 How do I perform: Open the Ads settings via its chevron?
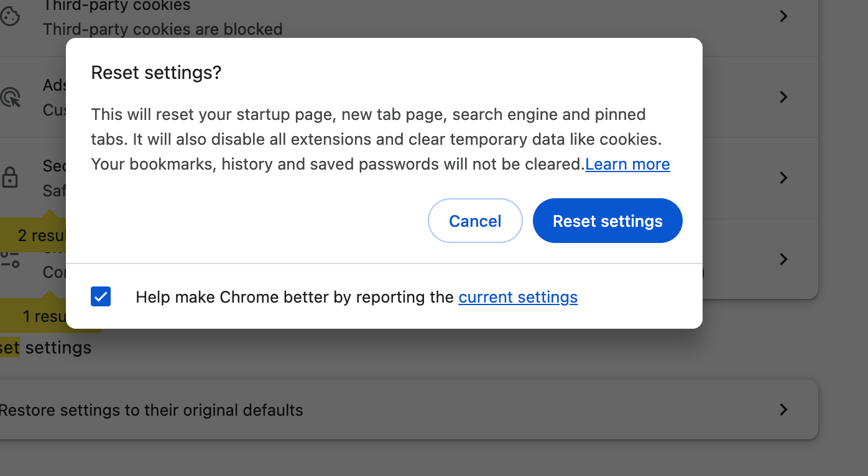click(783, 98)
